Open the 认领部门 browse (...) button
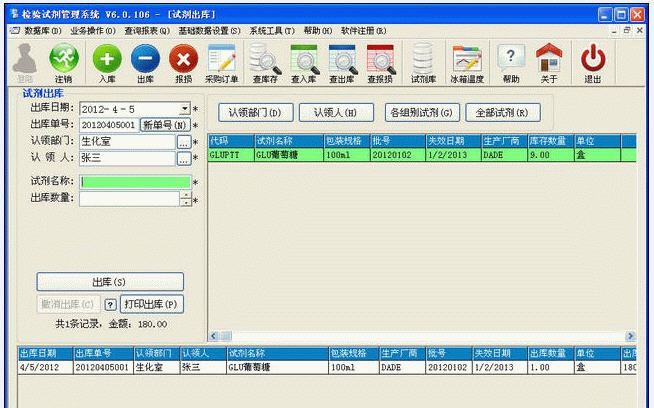The width and height of the screenshot is (654, 408). coord(184,141)
